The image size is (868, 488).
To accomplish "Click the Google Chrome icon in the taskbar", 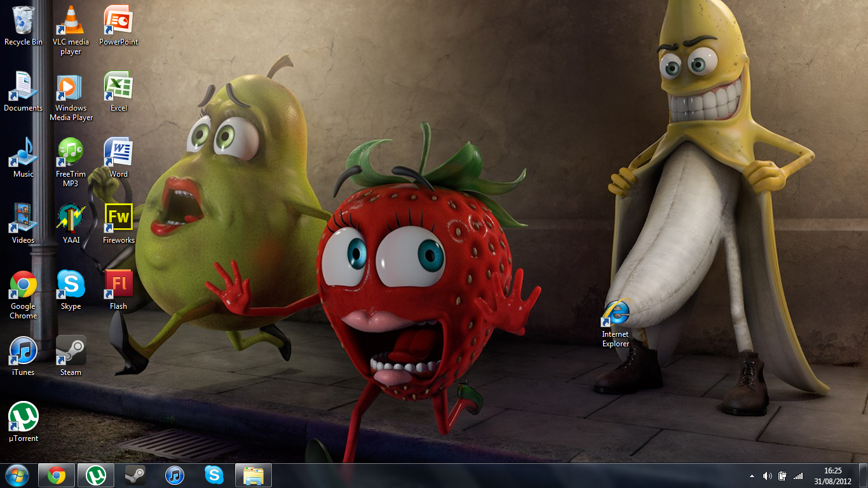I will pyautogui.click(x=57, y=475).
